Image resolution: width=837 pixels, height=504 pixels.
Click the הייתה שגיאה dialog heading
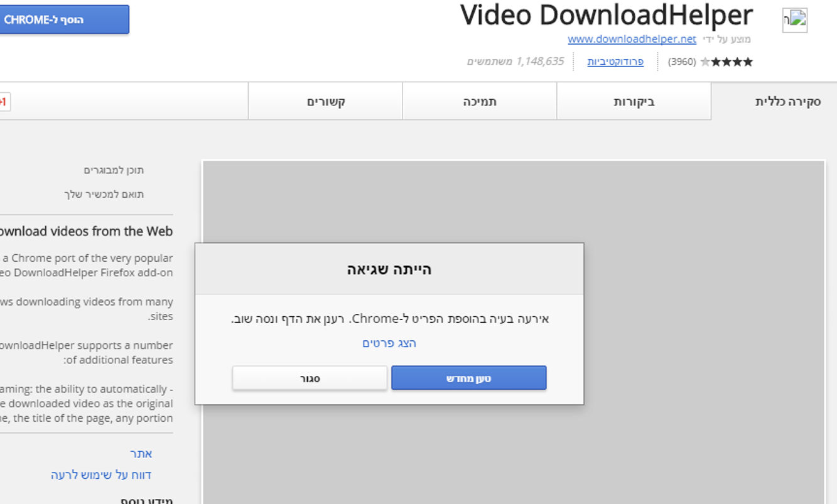(x=389, y=269)
